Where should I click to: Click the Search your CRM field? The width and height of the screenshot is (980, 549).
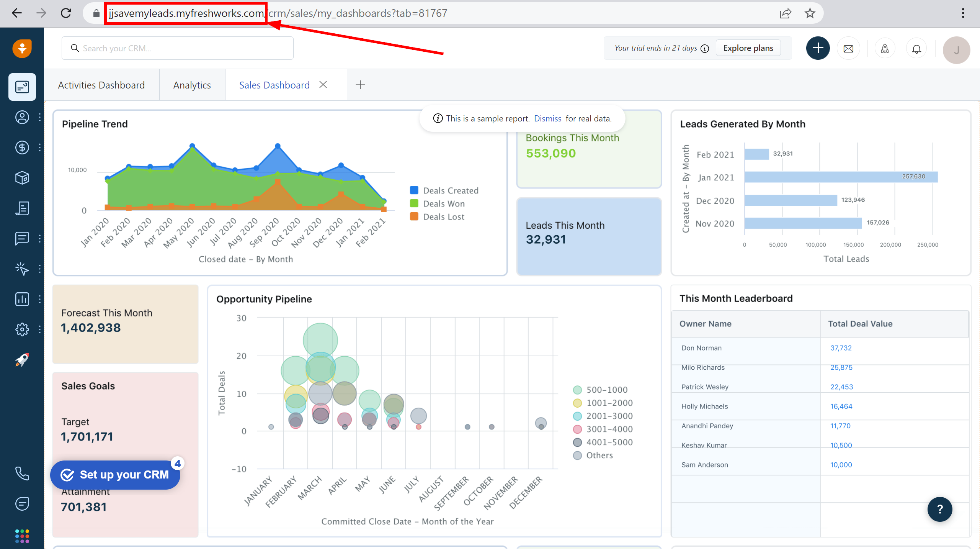pos(178,48)
